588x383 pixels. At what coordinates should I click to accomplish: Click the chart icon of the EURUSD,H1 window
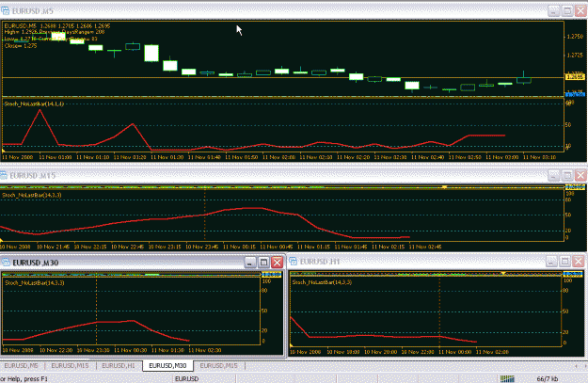pos(294,261)
